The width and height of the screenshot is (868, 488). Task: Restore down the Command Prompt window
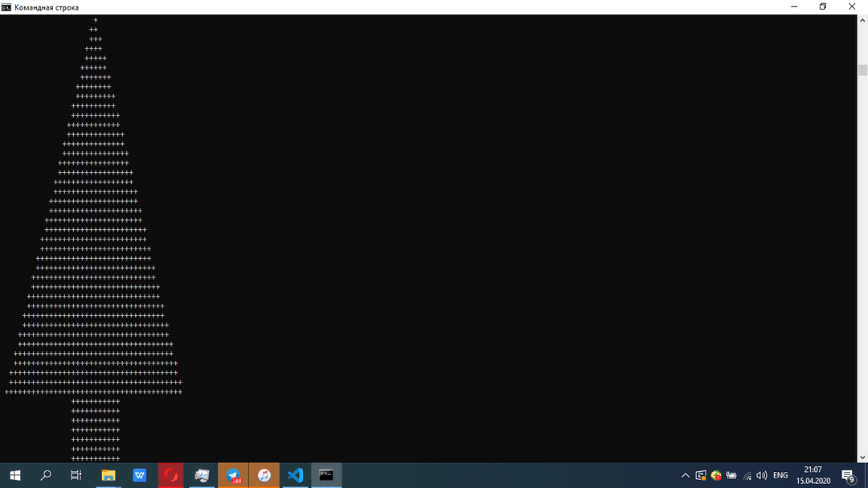click(x=822, y=7)
